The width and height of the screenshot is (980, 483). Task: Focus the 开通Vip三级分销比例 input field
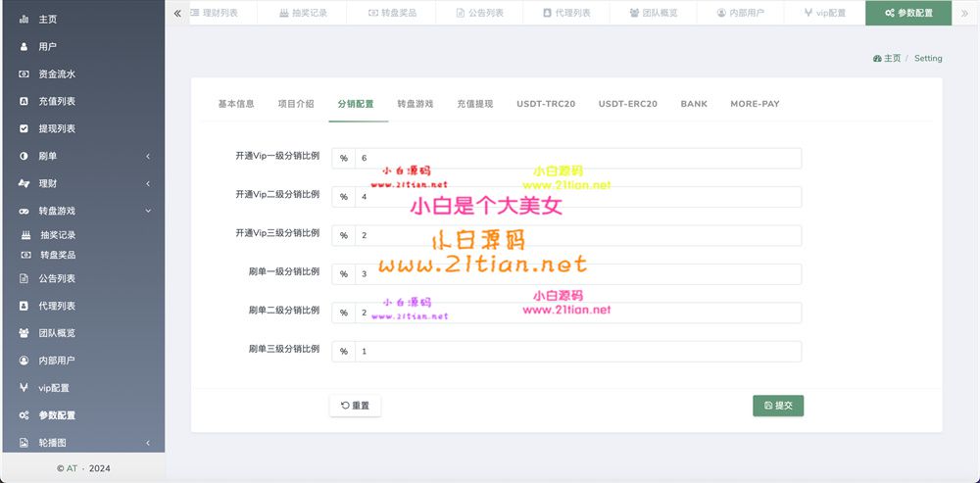point(578,235)
